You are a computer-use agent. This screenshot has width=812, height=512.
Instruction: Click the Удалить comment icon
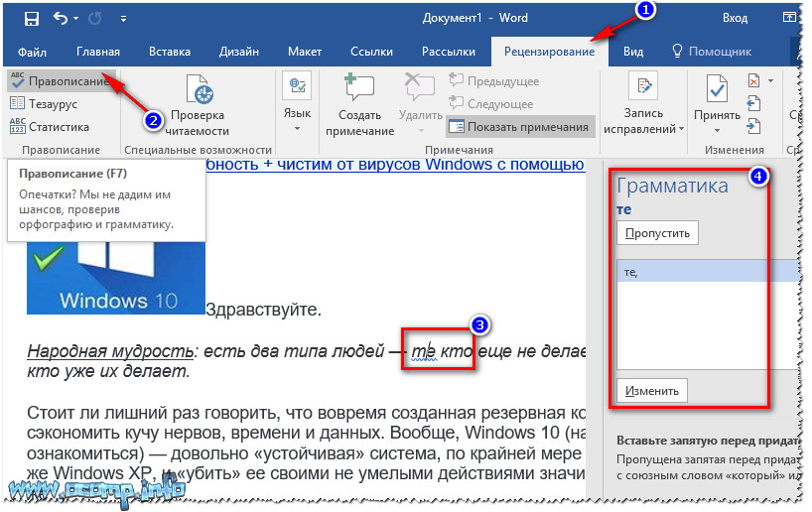click(420, 87)
